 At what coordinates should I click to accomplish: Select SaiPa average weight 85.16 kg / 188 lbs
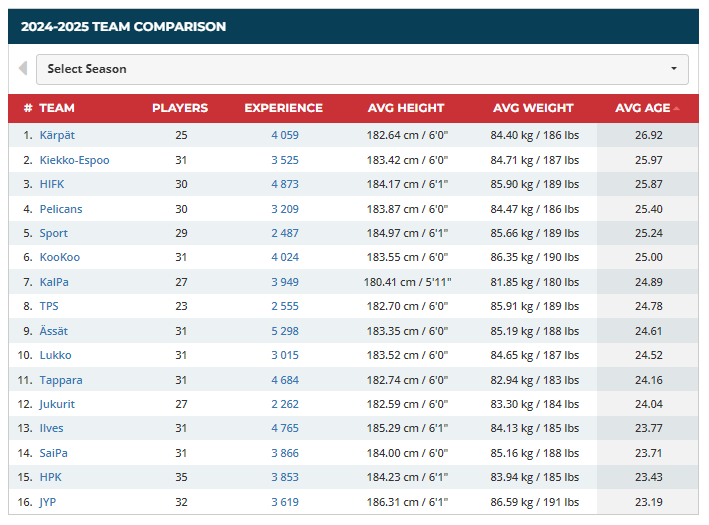tap(534, 453)
